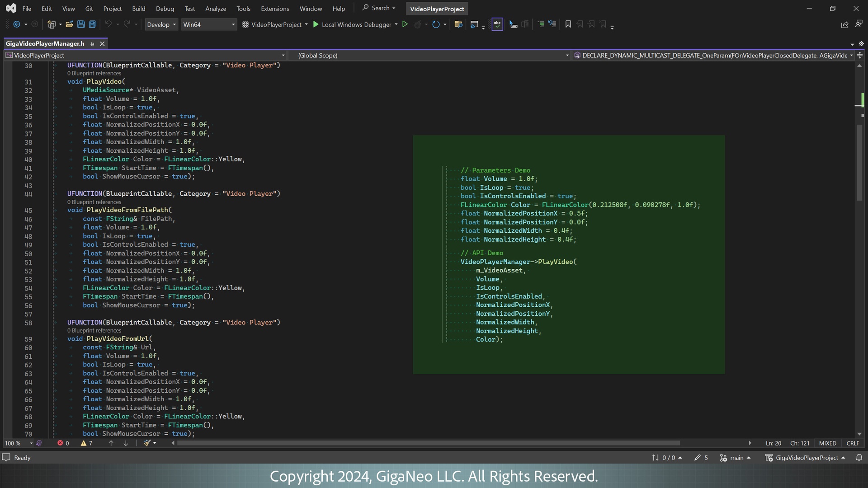This screenshot has height=488, width=868.
Task: Click the Save All icon
Action: pyautogui.click(x=92, y=24)
